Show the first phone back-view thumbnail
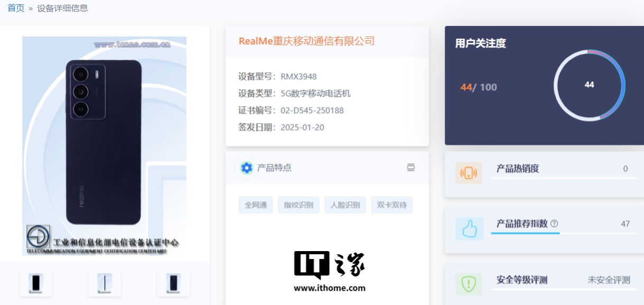 click(36, 283)
